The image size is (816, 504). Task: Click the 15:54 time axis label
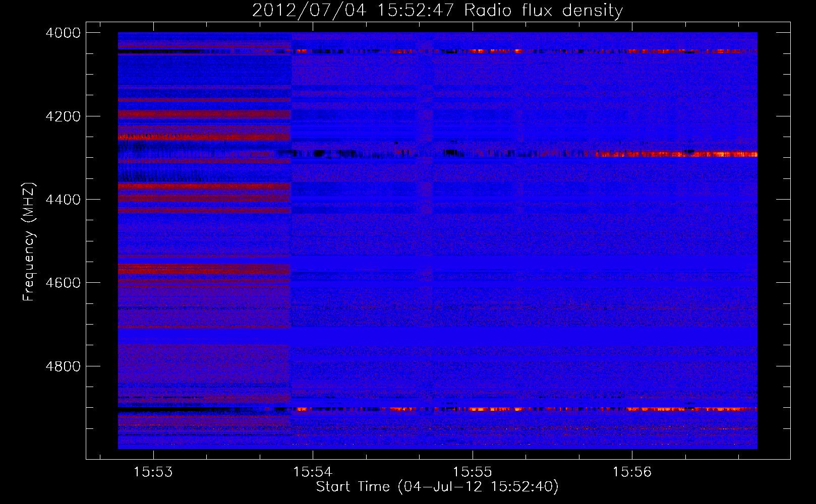(x=313, y=472)
